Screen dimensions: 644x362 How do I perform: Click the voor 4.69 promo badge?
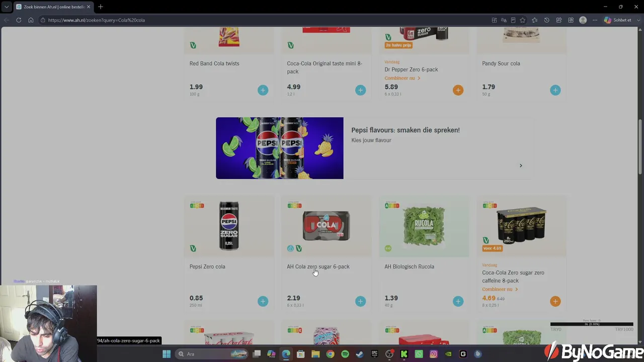coord(492,248)
